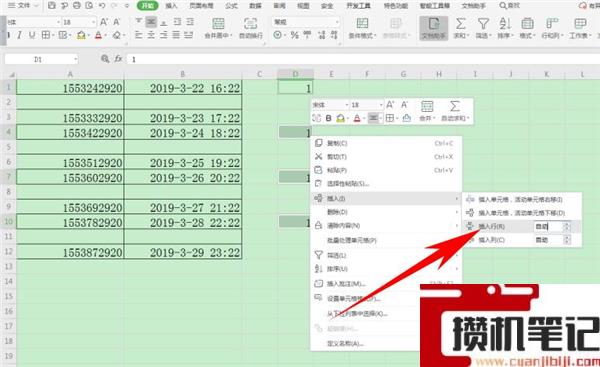Toggle top vertical alignment in ribbon
Screen dimensions: 600x367
(139, 22)
